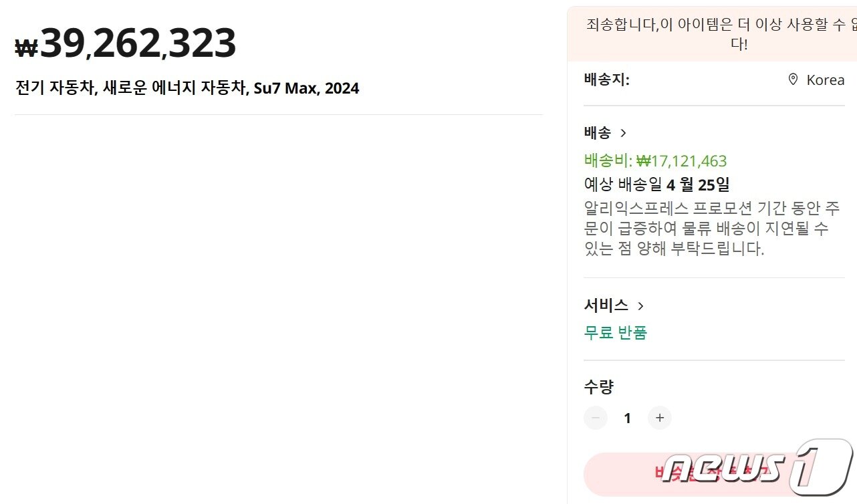The image size is (857, 504).
Task: Click the Su7 Max 2024 product title
Action: 187,88
